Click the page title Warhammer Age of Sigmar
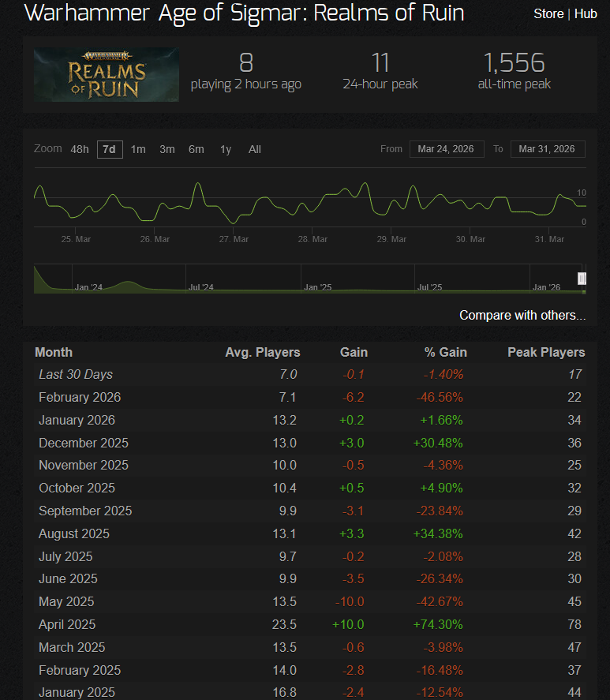Image resolution: width=610 pixels, height=700 pixels. pos(244,13)
